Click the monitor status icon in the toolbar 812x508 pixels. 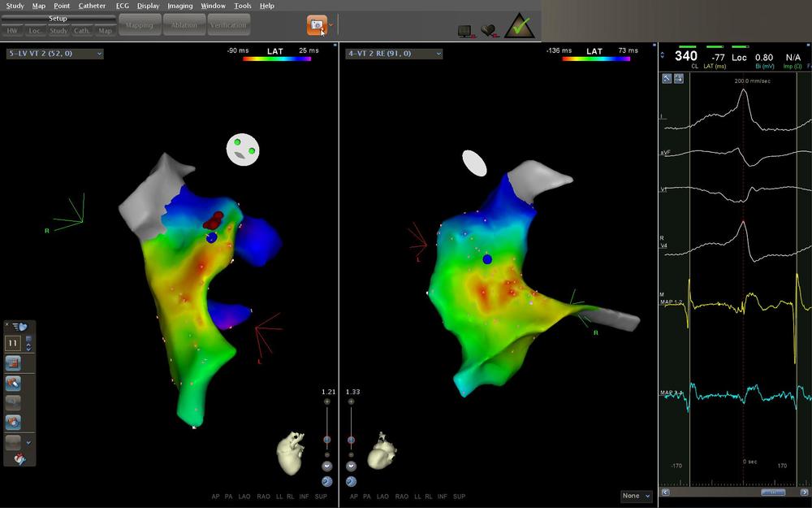[466, 31]
